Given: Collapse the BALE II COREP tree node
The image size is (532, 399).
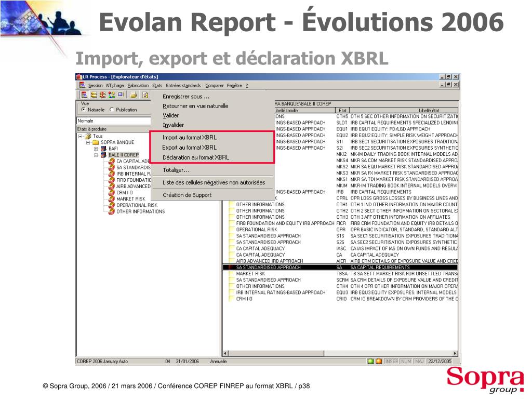Looking at the screenshot, I should [96, 155].
